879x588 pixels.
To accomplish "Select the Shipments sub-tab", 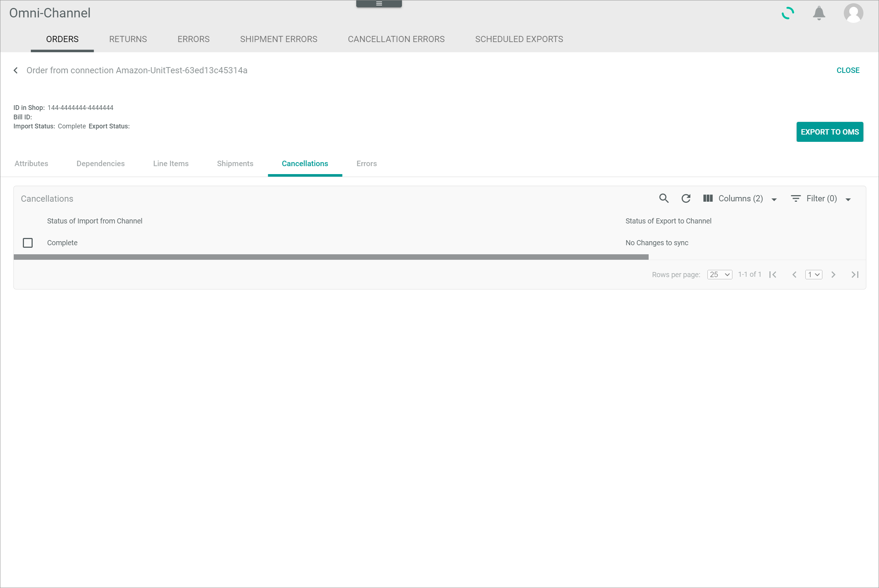I will pyautogui.click(x=235, y=164).
